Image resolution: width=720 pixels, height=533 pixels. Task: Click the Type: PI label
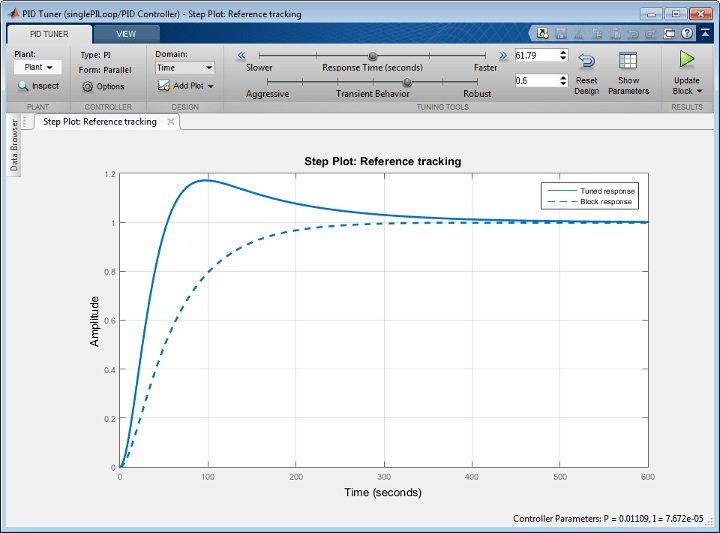96,55
